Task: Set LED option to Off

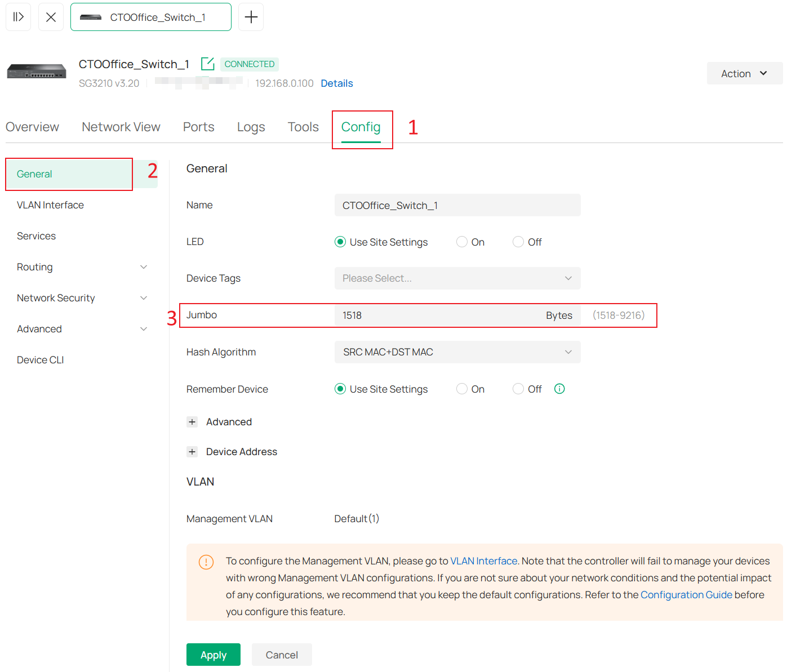Action: coord(518,242)
